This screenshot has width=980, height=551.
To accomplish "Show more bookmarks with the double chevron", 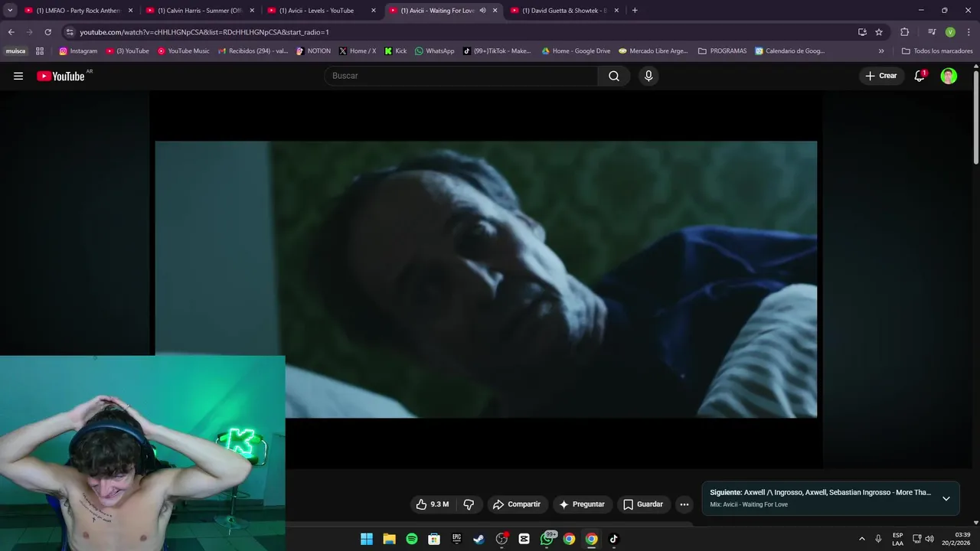I will coord(881,51).
